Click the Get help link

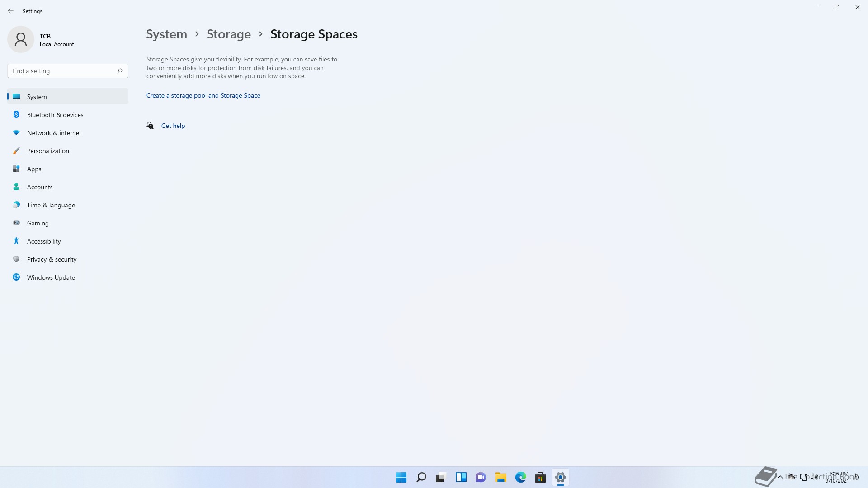tap(173, 126)
